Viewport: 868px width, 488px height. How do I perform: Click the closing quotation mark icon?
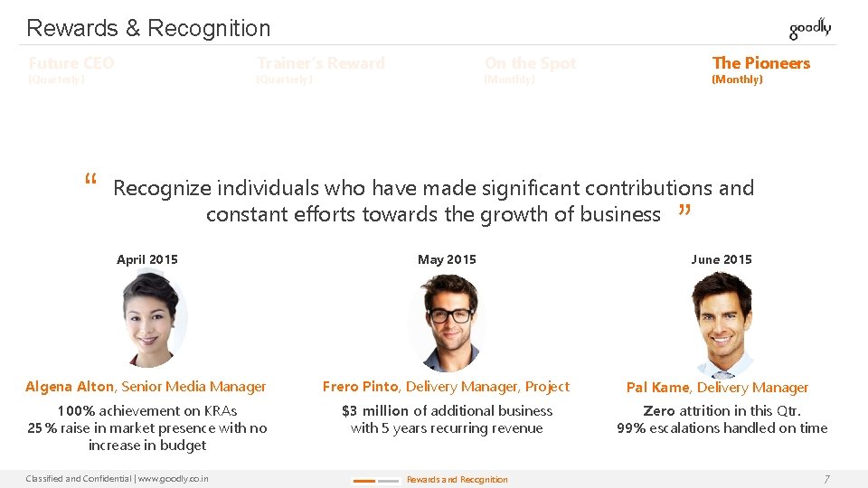[x=684, y=212]
